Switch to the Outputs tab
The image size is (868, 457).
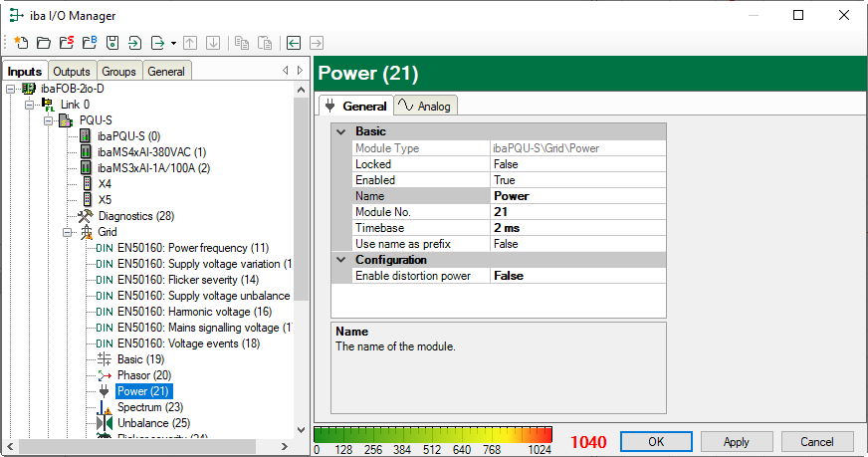click(x=72, y=72)
